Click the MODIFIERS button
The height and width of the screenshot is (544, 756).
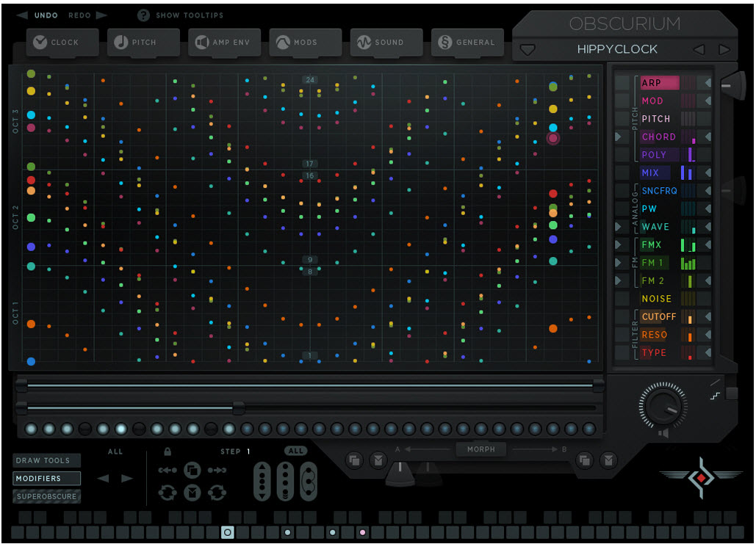coord(46,479)
